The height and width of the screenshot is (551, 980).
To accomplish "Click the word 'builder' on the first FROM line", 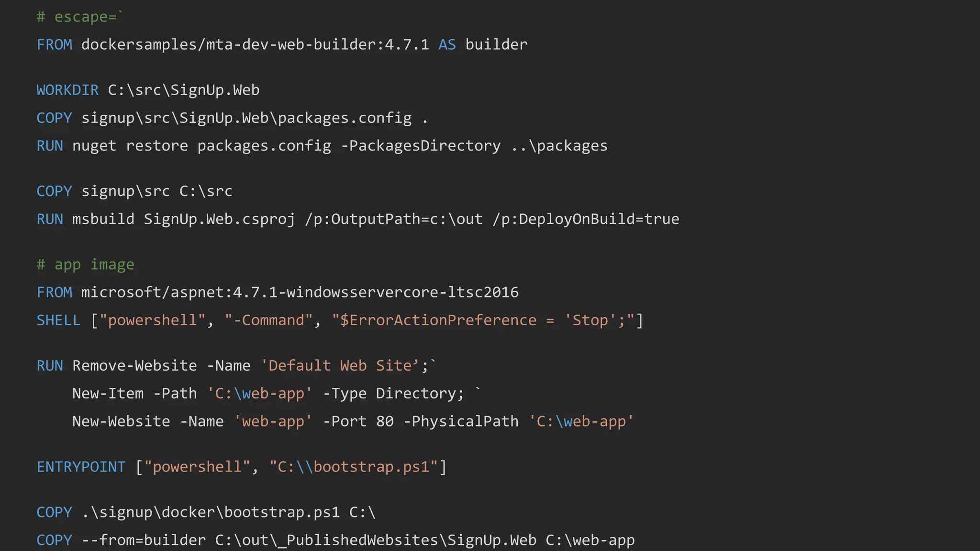I will [496, 44].
